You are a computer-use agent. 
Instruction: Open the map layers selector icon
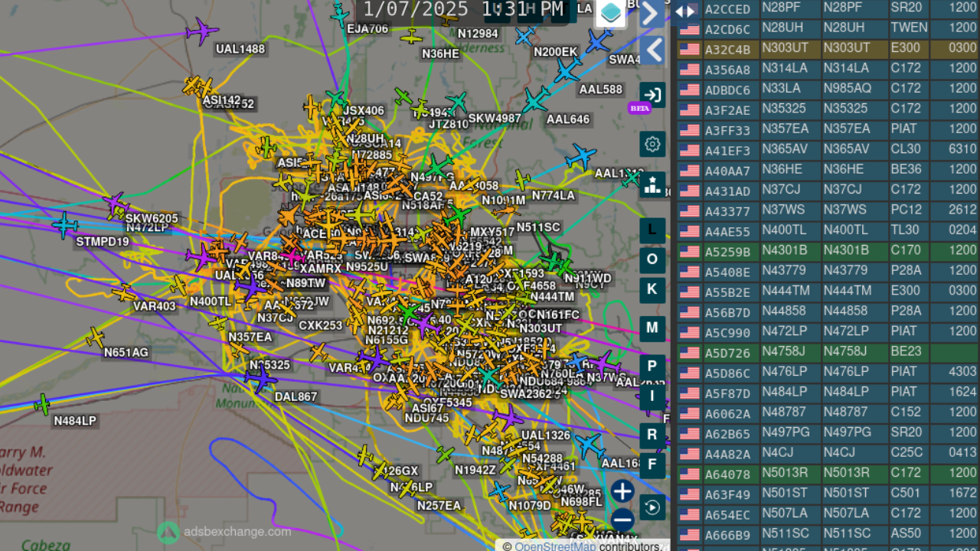click(x=610, y=13)
